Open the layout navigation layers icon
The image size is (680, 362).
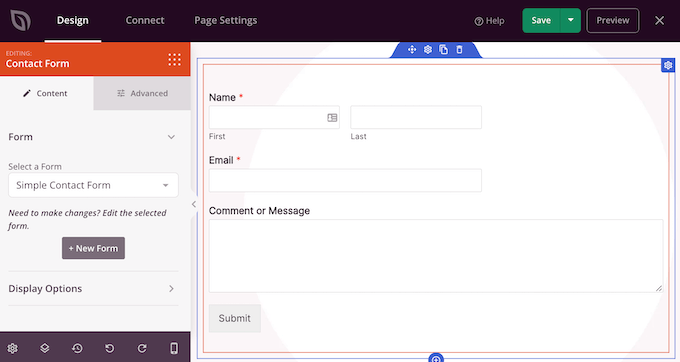[x=45, y=348]
